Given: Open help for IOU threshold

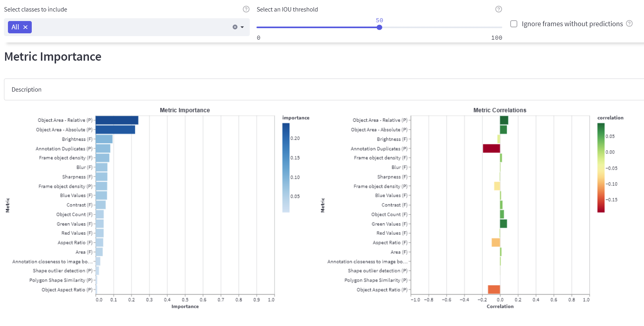Looking at the screenshot, I should [x=499, y=9].
